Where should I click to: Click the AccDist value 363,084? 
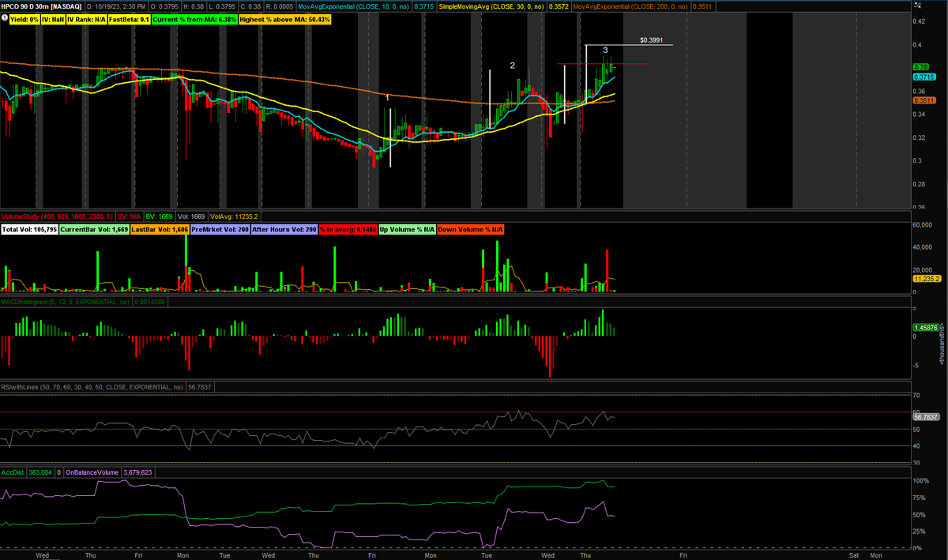point(40,472)
